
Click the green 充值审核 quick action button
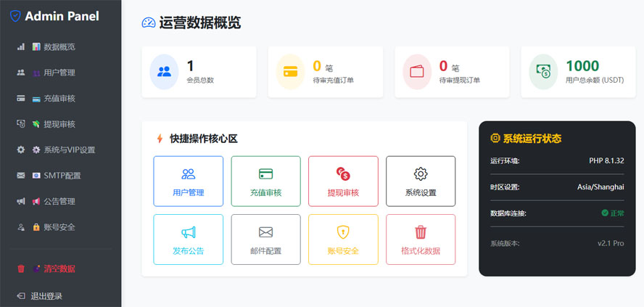[265, 181]
